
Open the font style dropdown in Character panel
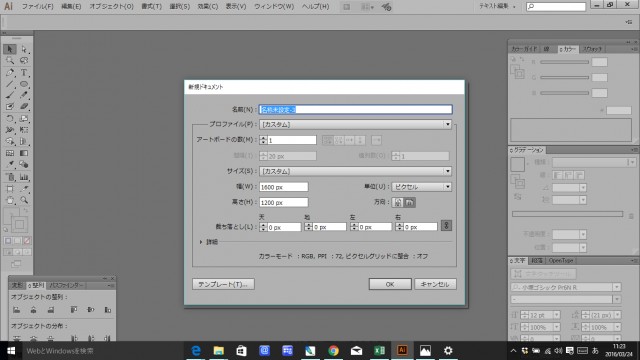coord(617,300)
